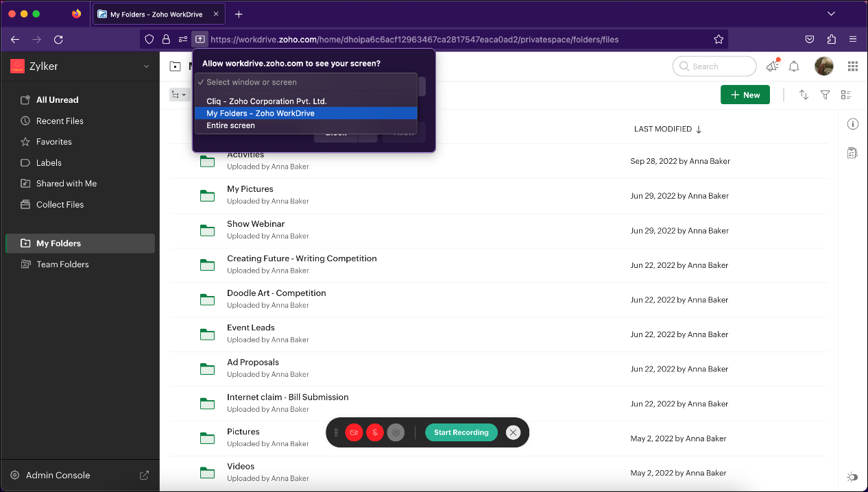Viewport: 868px width, 492px height.
Task: Select Cliq - Zoho Corporation Pvt. Ltd. option
Action: click(306, 101)
